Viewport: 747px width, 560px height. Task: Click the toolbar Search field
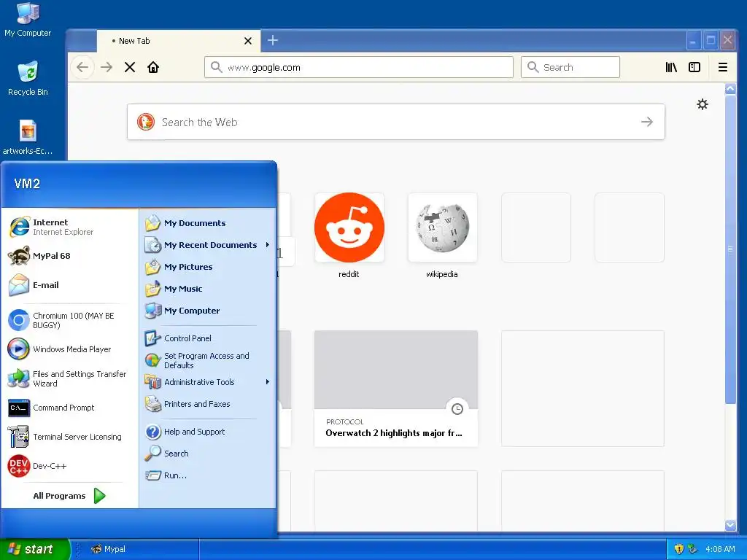pyautogui.click(x=570, y=67)
